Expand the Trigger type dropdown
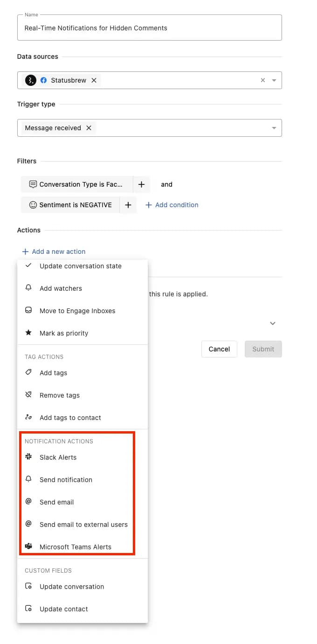317x644 pixels. pyautogui.click(x=274, y=127)
